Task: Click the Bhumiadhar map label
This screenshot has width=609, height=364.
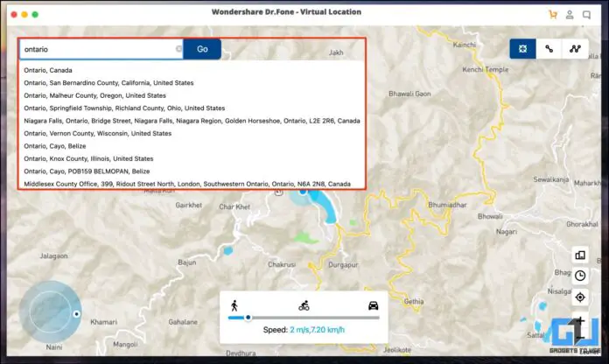Action: [x=447, y=205]
